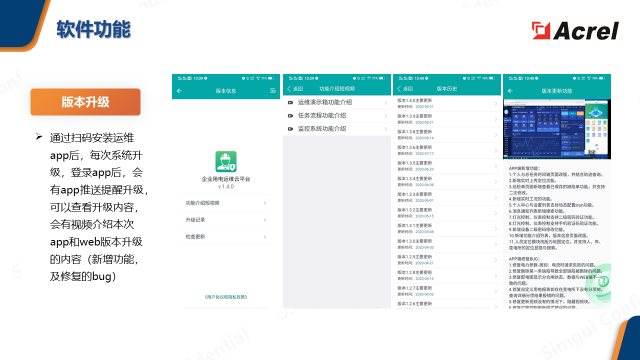Expand chevron of 监控系统功能介绍 row
Image resolution: width=640 pixels, height=360 pixels.
point(386,129)
